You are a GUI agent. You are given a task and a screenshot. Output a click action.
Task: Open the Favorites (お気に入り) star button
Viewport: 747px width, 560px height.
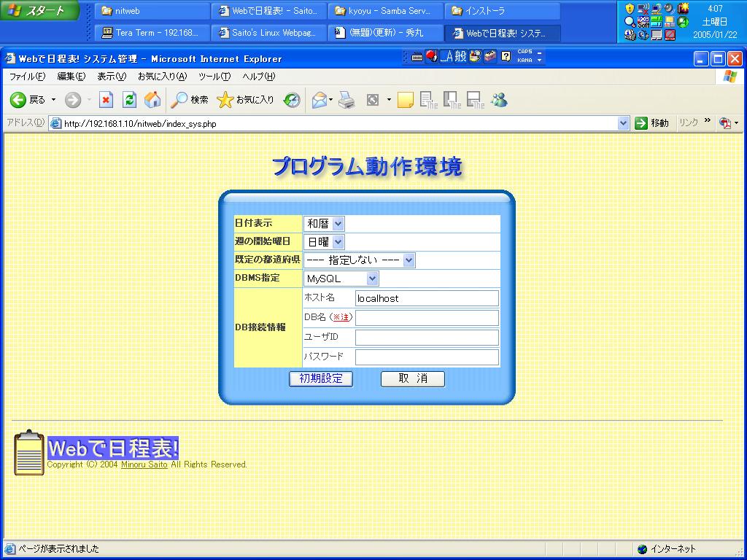click(x=245, y=100)
